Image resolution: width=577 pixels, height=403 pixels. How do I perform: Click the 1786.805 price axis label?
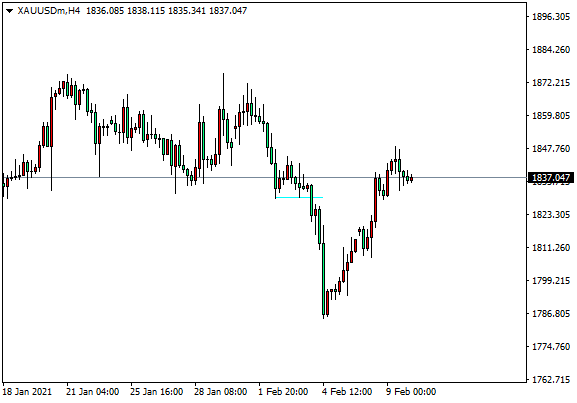(551, 314)
